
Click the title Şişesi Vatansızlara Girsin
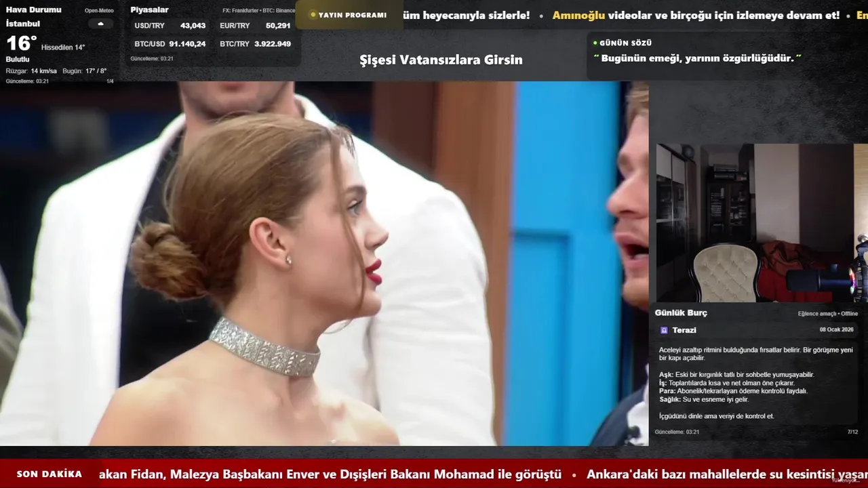[441, 60]
